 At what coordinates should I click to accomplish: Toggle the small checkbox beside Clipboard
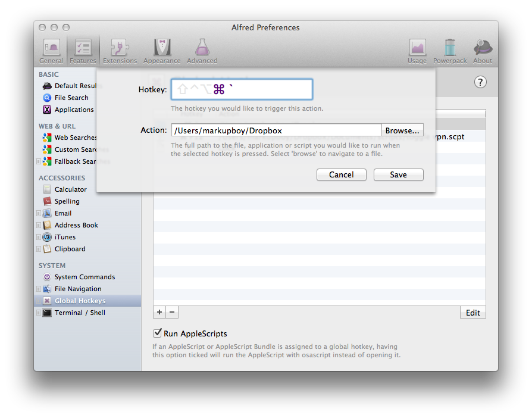tap(38, 249)
